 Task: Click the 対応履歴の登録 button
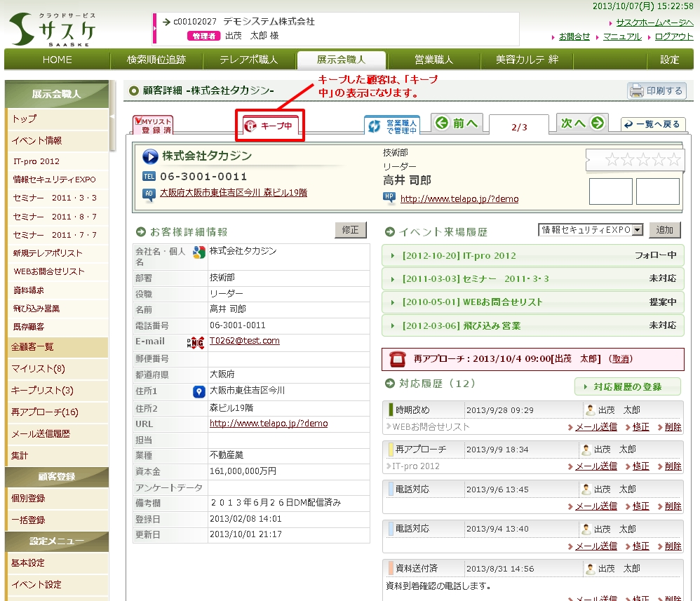click(x=628, y=386)
